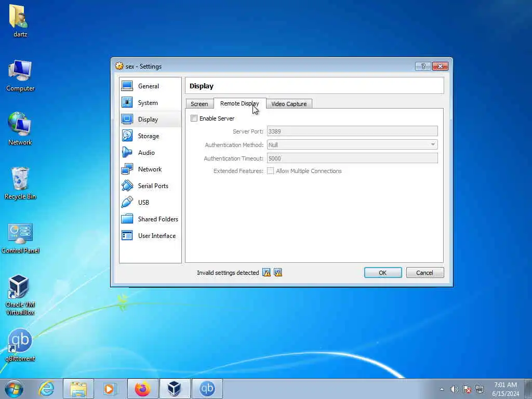The width and height of the screenshot is (532, 399).
Task: Select the Serial Ports connector icon
Action: [x=127, y=185]
